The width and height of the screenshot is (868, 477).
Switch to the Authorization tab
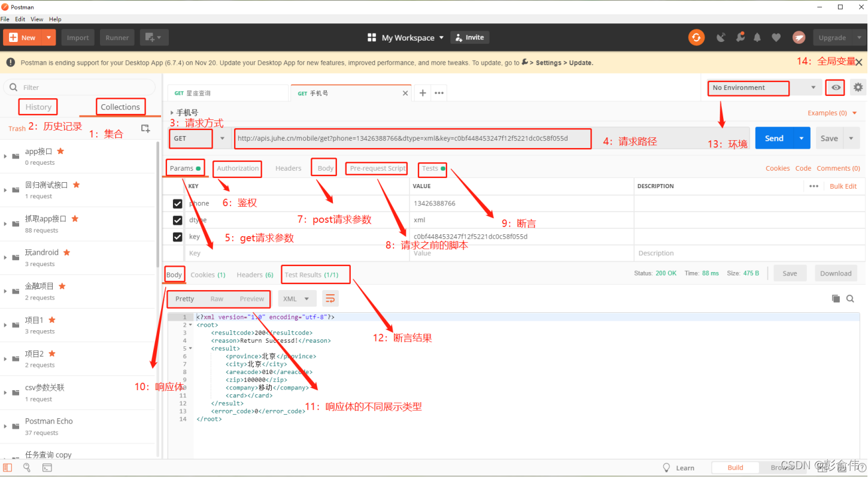point(238,168)
